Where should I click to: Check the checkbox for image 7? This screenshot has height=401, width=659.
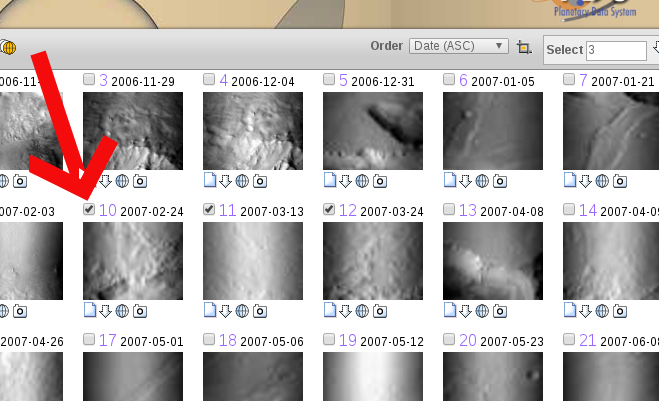coord(569,79)
